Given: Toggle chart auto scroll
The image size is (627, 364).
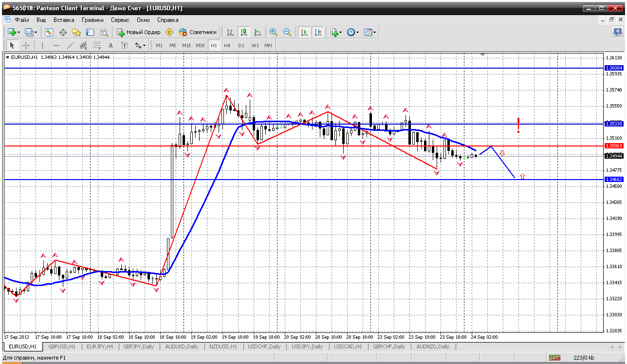Looking at the screenshot, I should 304,32.
